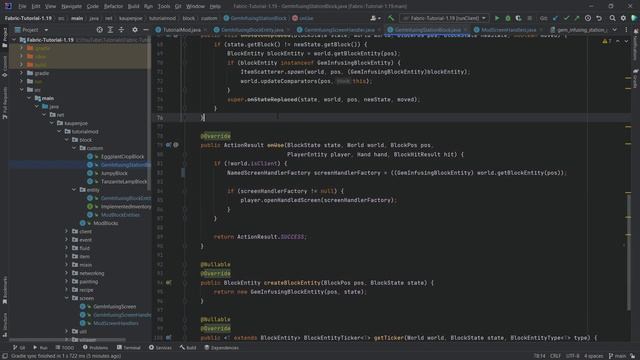Update project via Git blue arrow
This screenshot has height=360, width=640.
point(556,18)
